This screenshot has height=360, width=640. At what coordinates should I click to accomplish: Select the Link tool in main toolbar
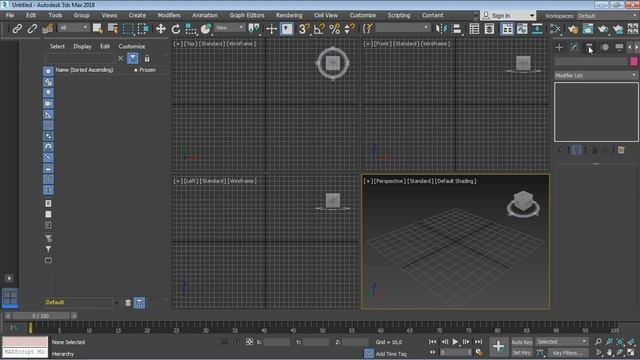tap(17, 29)
